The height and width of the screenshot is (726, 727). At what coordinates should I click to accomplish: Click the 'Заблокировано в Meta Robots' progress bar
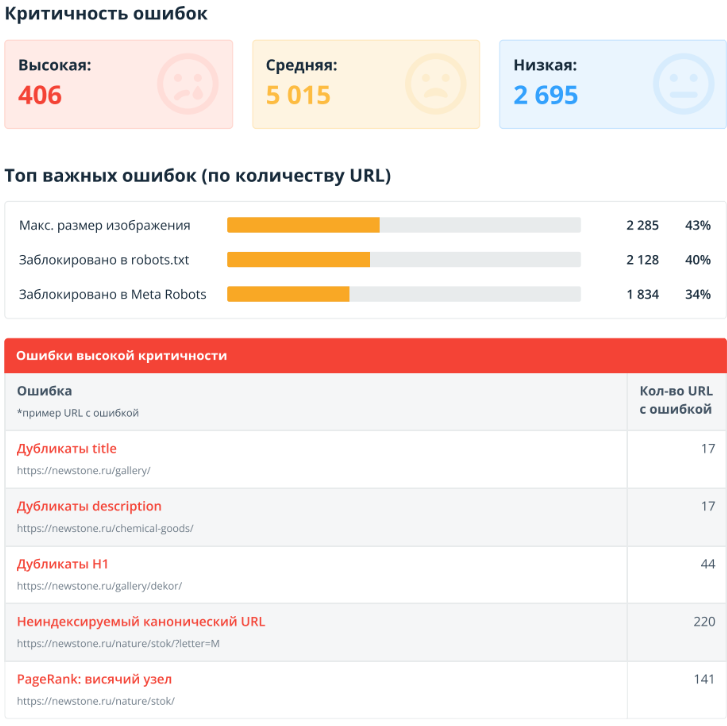[404, 294]
